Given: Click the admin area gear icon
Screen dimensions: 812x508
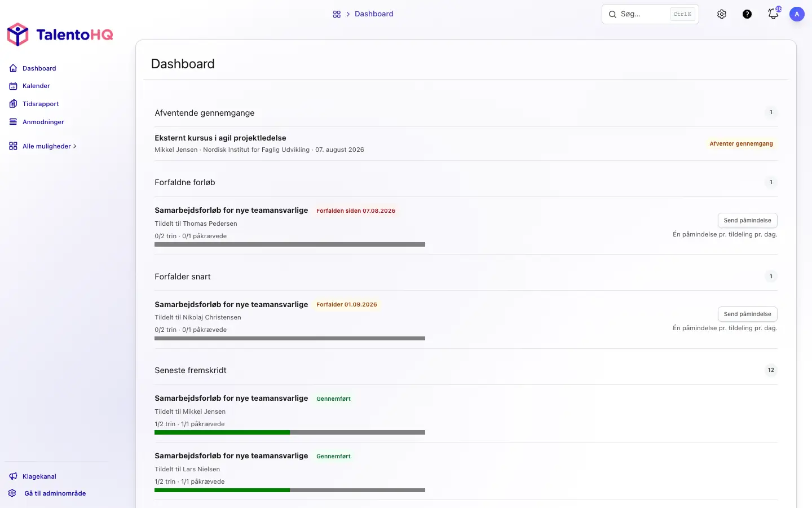Looking at the screenshot, I should point(12,493).
